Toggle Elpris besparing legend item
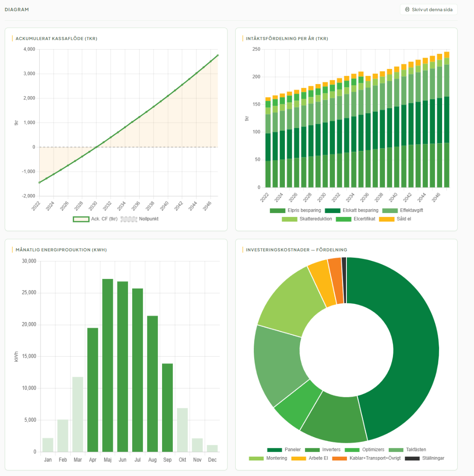The width and height of the screenshot is (474, 476). [x=296, y=210]
